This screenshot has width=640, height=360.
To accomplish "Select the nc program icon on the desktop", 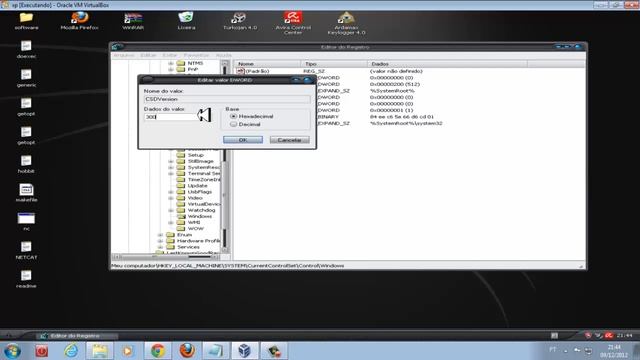I will click(x=26, y=222).
